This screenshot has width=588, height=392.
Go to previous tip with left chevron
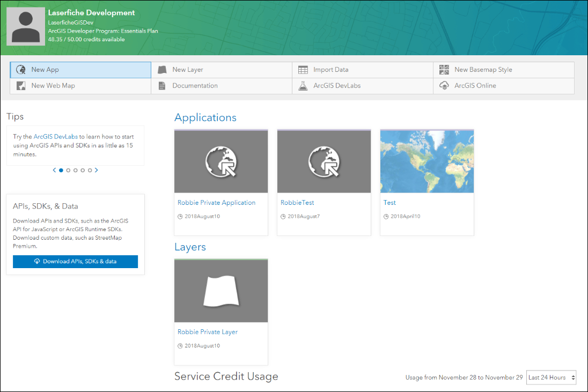pos(54,170)
